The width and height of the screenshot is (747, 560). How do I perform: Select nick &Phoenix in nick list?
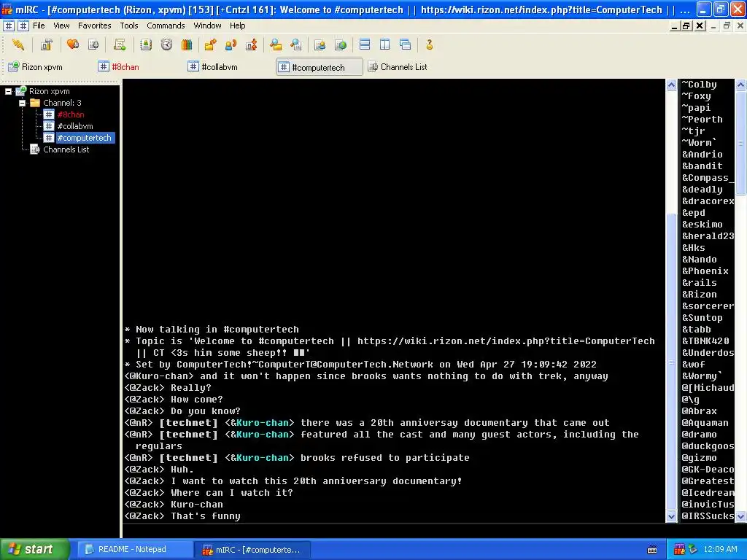[705, 271]
